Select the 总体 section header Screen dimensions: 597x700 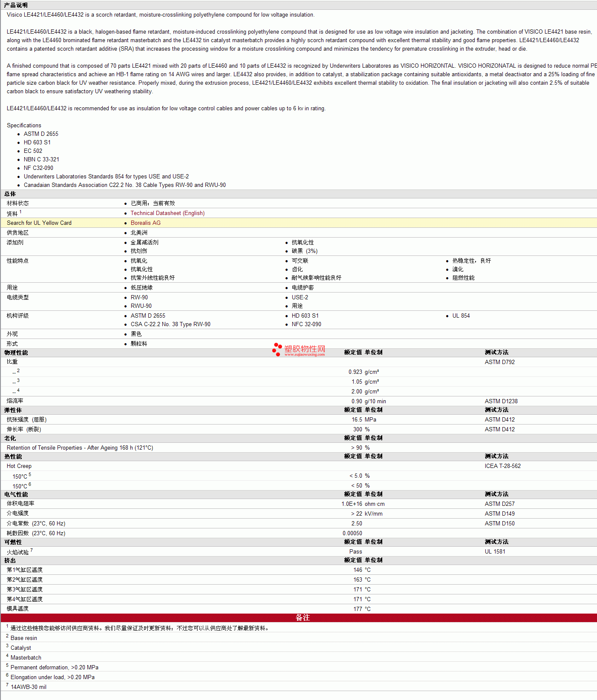click(x=10, y=194)
